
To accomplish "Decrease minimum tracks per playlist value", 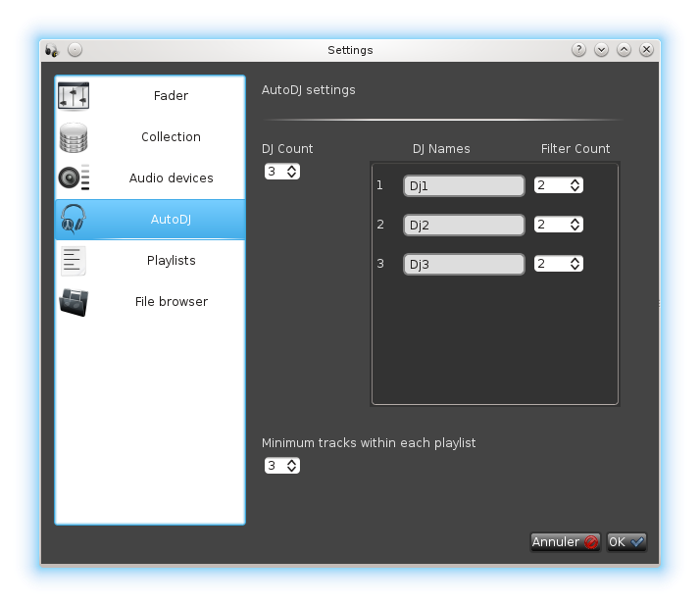I will (291, 469).
